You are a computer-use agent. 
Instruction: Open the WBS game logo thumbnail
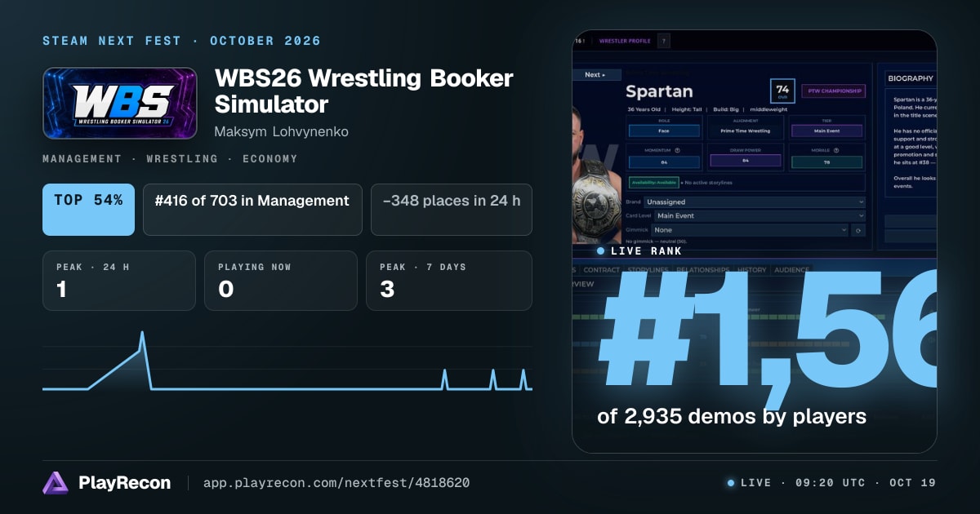[120, 103]
